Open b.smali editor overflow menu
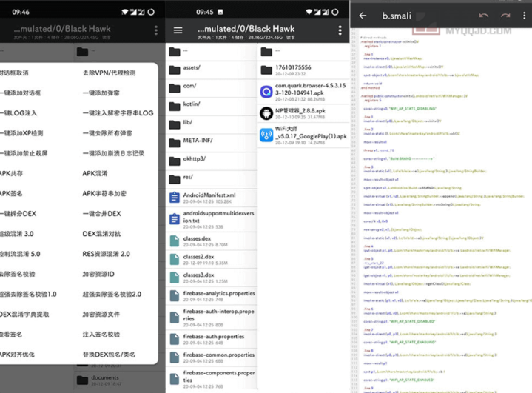Image resolution: width=532 pixels, height=393 pixels. tap(525, 16)
